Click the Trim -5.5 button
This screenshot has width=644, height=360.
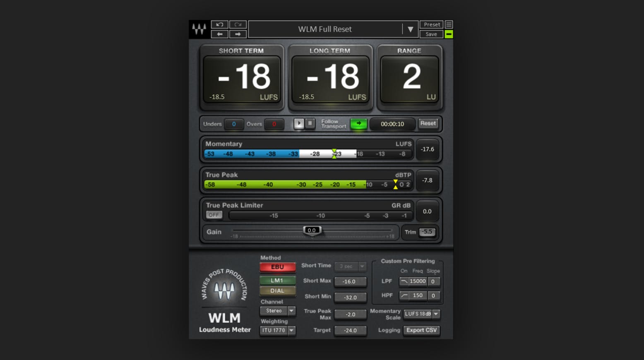[x=427, y=232]
